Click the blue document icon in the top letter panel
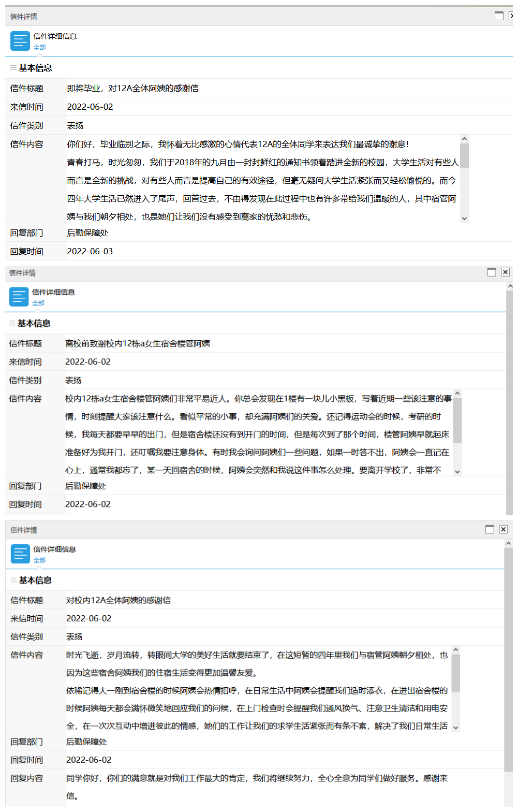 click(x=20, y=41)
